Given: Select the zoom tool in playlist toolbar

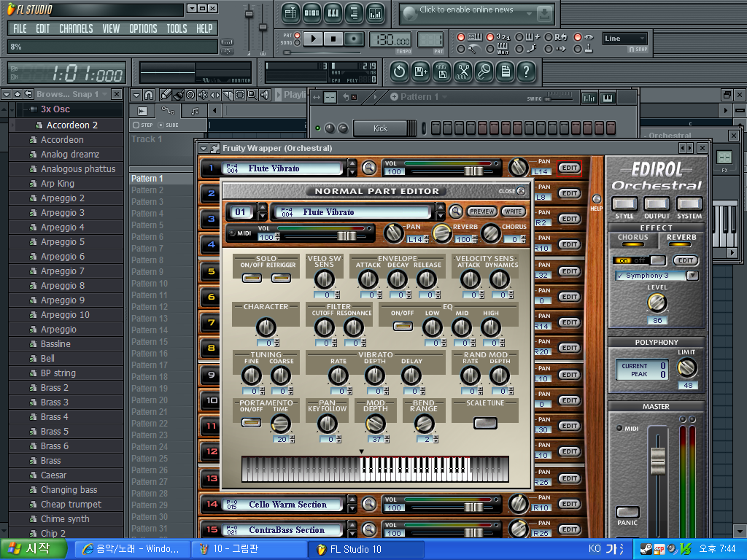Looking at the screenshot, I should (252, 95).
